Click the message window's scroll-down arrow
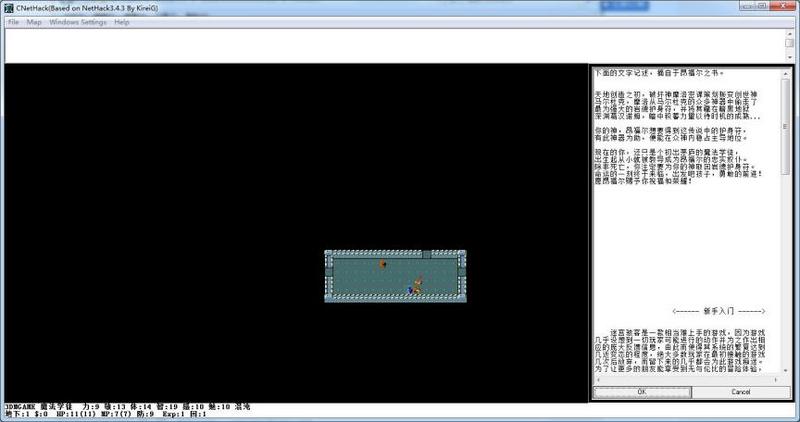This screenshot has width=800, height=422. click(x=789, y=56)
